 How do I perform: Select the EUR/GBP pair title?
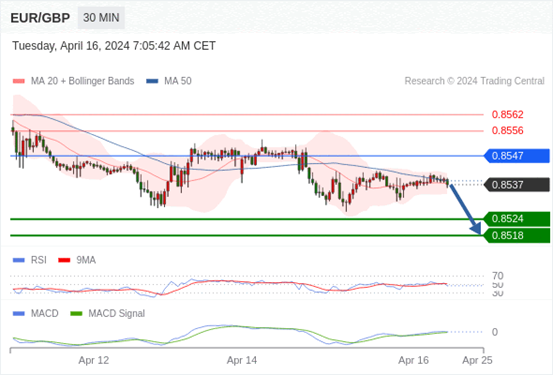coord(40,18)
